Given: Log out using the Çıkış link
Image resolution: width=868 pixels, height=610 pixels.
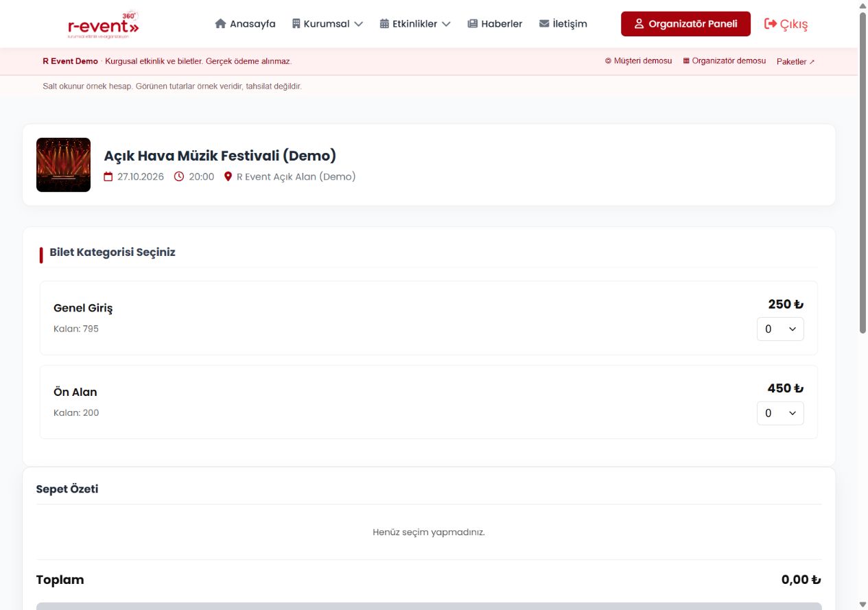Looking at the screenshot, I should tap(786, 25).
